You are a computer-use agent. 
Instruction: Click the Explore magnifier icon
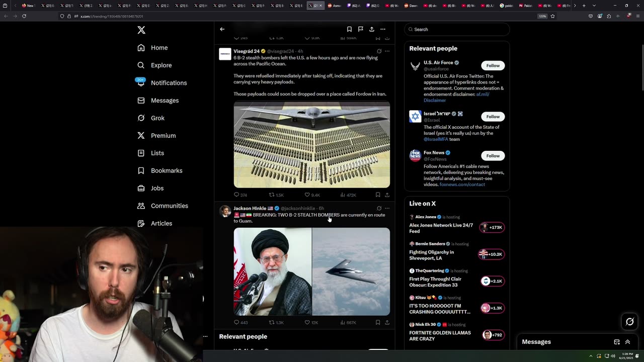click(x=141, y=65)
